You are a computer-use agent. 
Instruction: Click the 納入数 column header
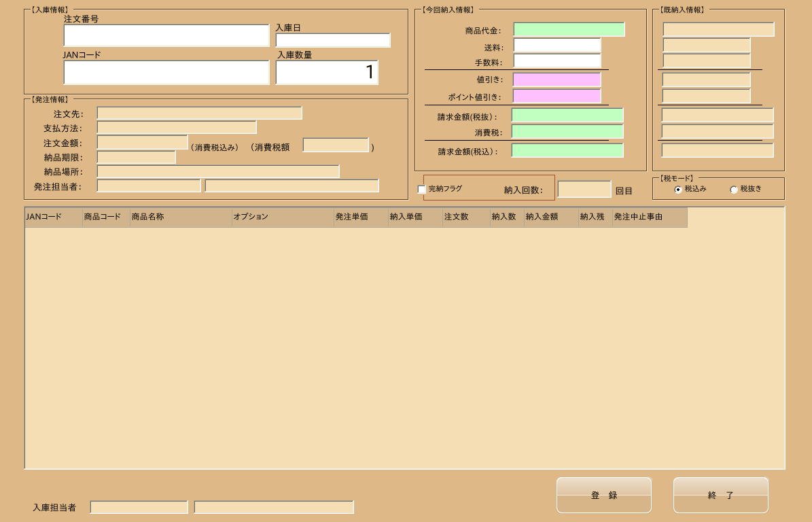click(x=507, y=217)
